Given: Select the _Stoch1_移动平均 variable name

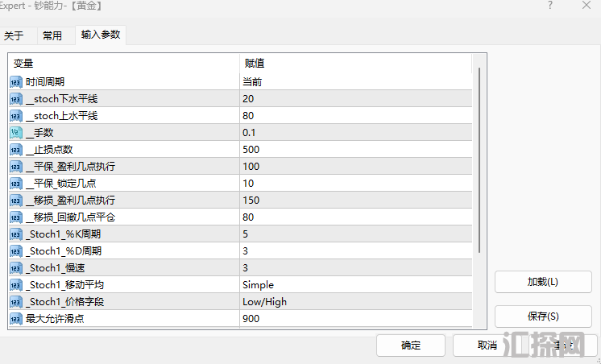Looking at the screenshot, I should [x=64, y=285].
